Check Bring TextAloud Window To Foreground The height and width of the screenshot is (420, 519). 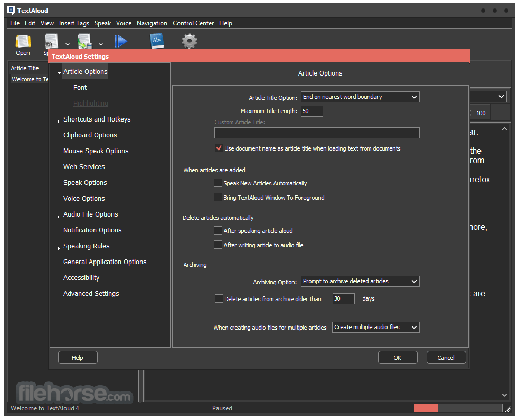pyautogui.click(x=218, y=197)
